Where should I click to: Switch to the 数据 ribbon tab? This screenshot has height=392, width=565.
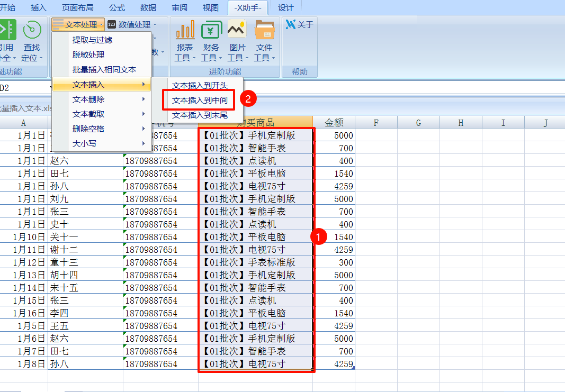[148, 7]
